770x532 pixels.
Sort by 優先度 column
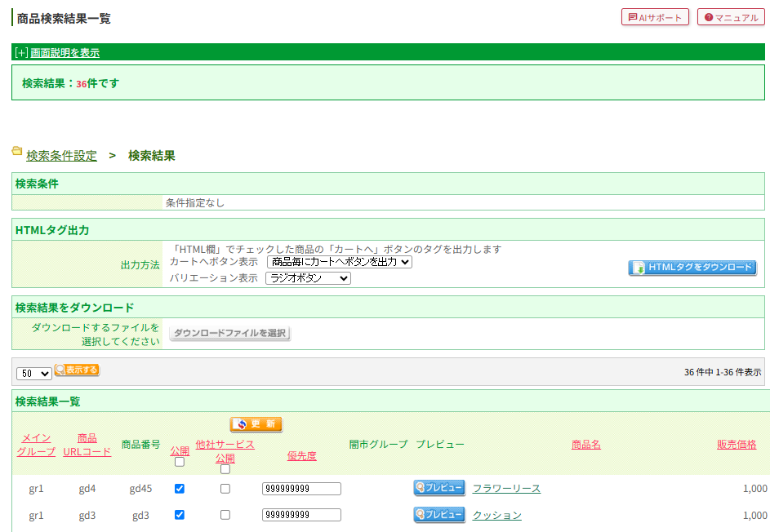301,456
